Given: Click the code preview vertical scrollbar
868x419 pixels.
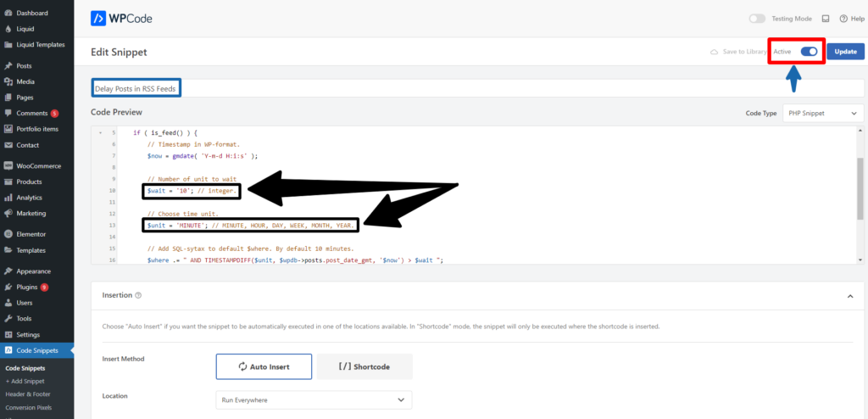Looking at the screenshot, I should [x=860, y=188].
